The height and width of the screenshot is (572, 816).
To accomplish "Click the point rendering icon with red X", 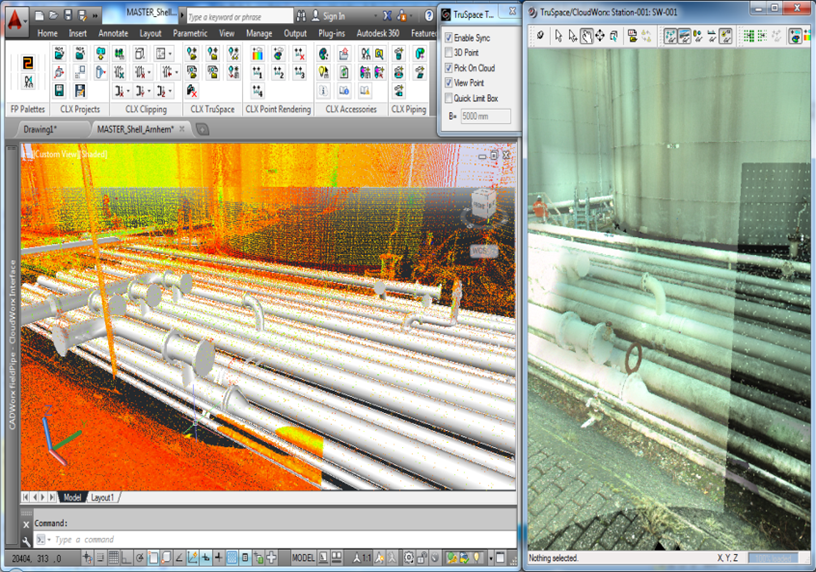I will [299, 53].
